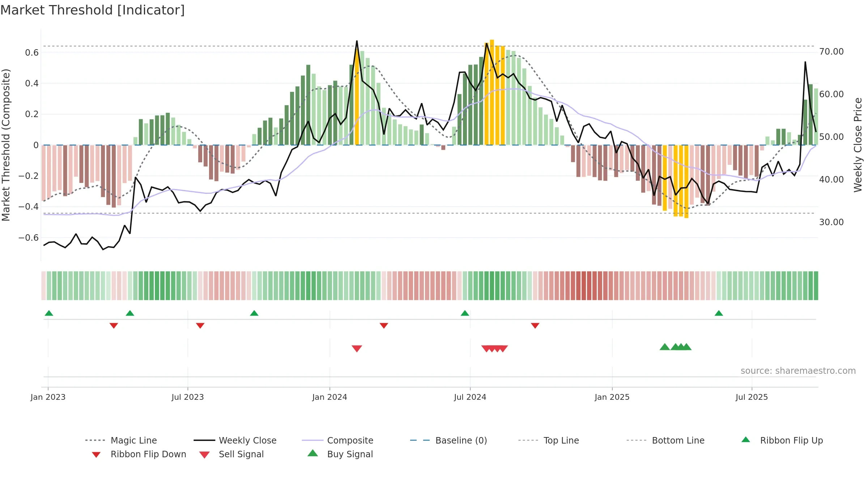
Task: Click the Ribbon Flip Down triangle around March 2024
Action: [384, 326]
